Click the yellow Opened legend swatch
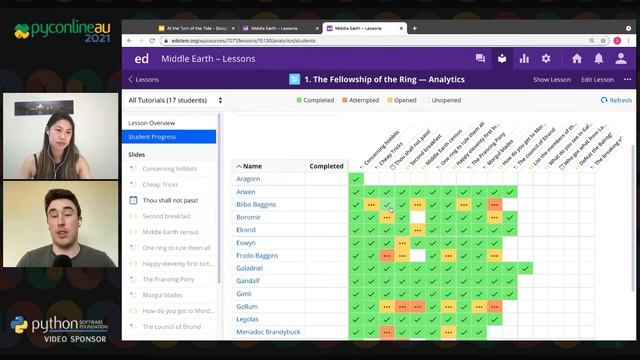The image size is (640, 360). pyautogui.click(x=389, y=100)
